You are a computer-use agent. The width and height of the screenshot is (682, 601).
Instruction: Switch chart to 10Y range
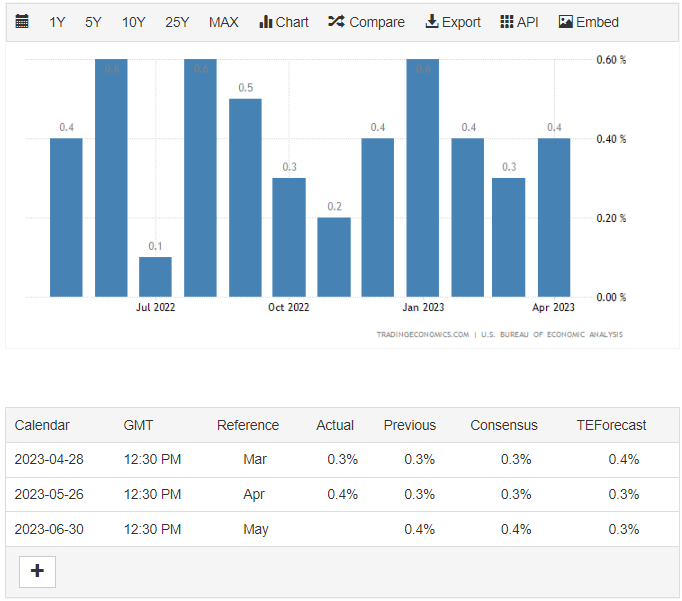click(133, 22)
